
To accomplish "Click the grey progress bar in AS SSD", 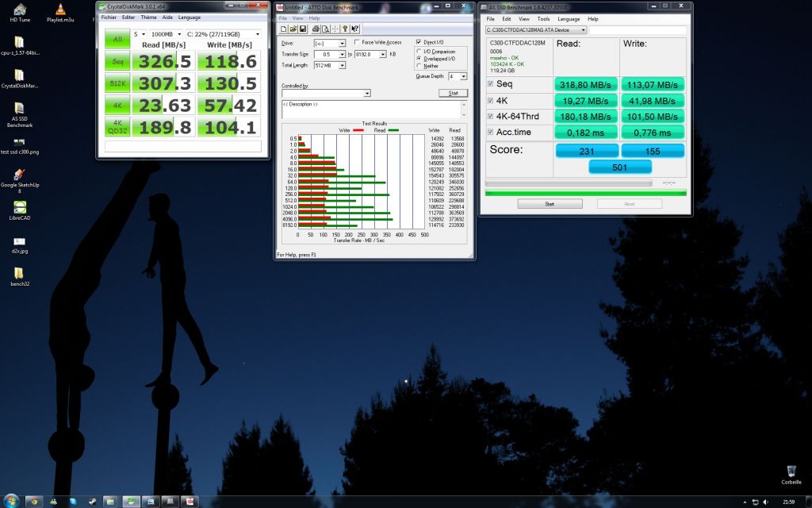I will pos(568,183).
